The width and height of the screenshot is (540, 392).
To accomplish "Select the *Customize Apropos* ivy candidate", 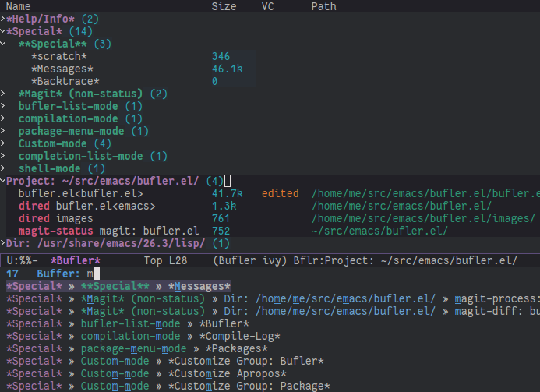I will point(146,373).
